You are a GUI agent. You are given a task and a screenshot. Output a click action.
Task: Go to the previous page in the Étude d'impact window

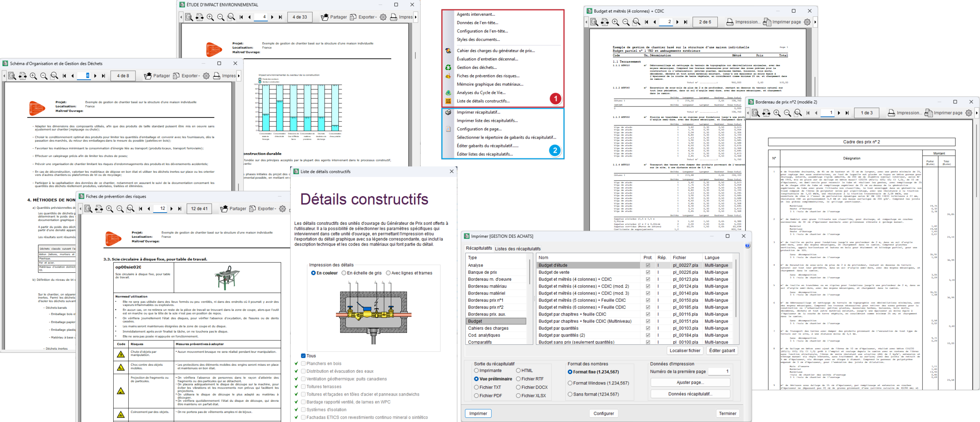pyautogui.click(x=250, y=17)
